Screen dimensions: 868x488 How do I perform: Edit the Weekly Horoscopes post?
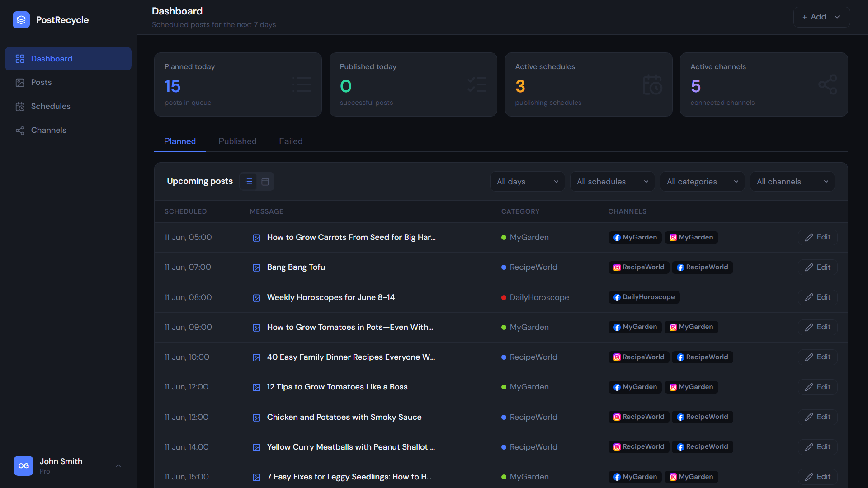817,297
